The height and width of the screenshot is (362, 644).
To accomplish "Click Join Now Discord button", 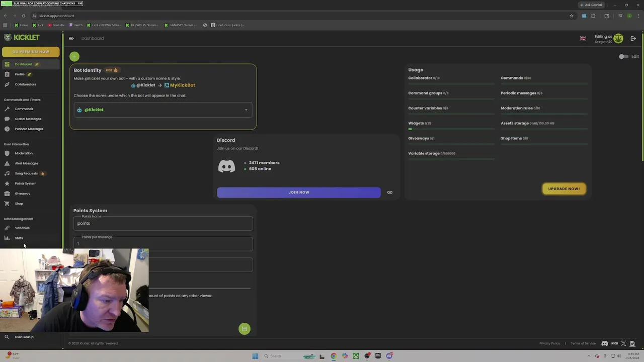I will tap(299, 193).
